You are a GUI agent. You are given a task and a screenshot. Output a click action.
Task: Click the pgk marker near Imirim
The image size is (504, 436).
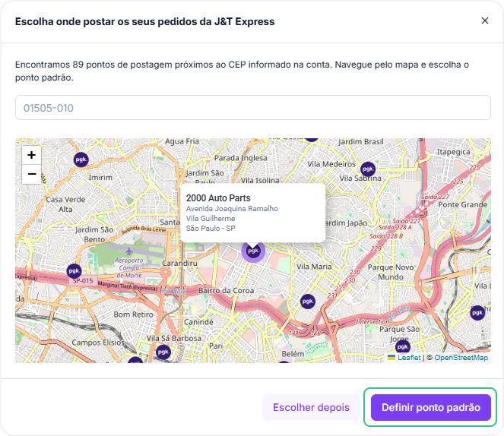[x=81, y=160]
